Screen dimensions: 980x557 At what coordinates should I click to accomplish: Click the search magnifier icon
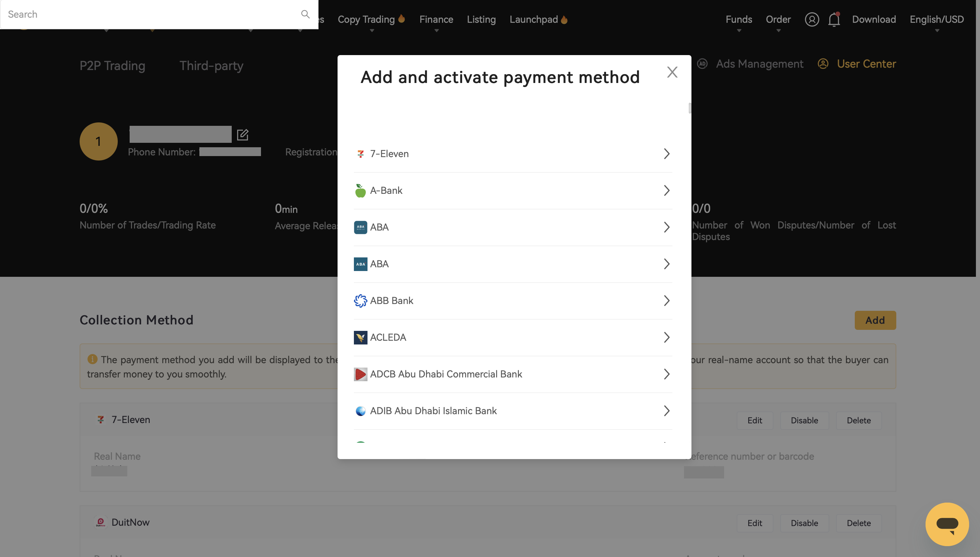click(305, 15)
